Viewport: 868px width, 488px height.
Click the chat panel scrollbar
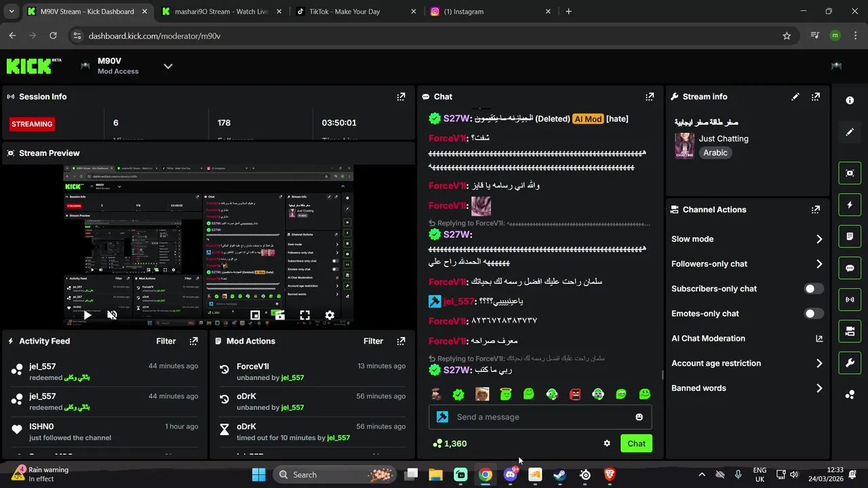click(x=663, y=375)
